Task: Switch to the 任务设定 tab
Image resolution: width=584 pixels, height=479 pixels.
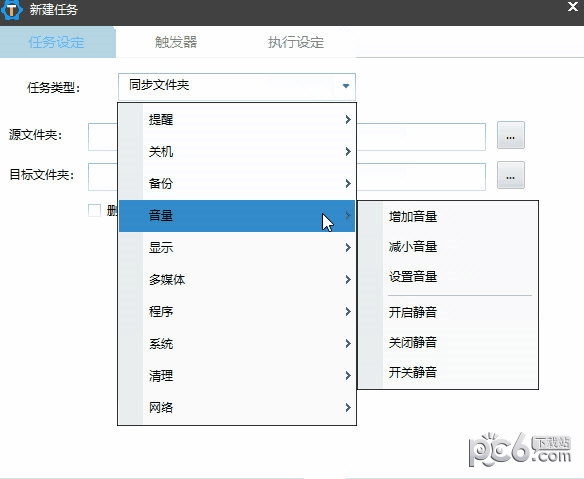Action: (x=57, y=42)
